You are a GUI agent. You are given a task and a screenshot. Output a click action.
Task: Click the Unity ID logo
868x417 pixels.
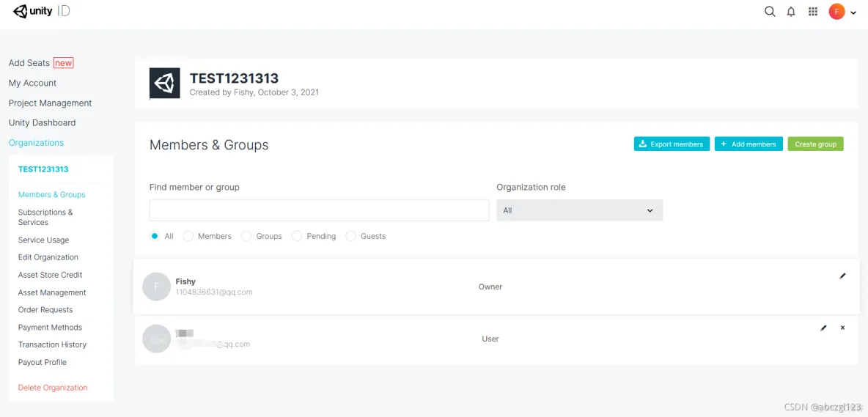[42, 11]
